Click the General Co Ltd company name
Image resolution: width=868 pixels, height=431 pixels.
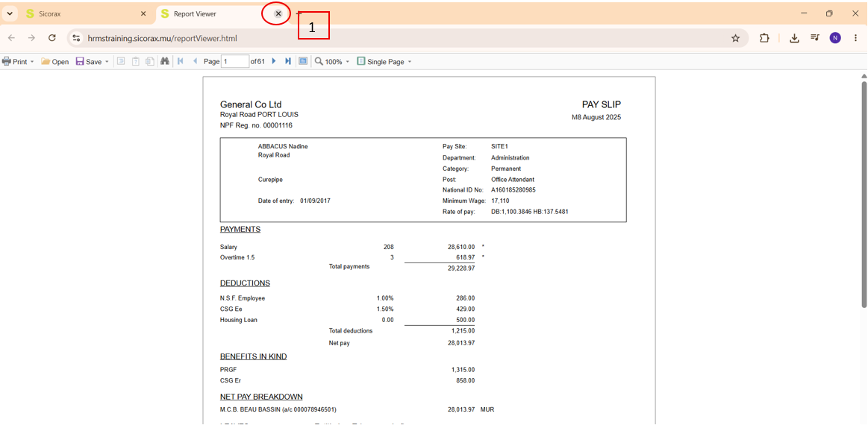251,104
